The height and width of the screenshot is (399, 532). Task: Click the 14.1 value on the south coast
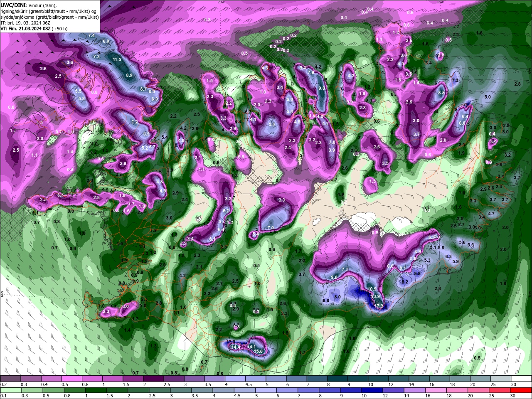pos(251,346)
